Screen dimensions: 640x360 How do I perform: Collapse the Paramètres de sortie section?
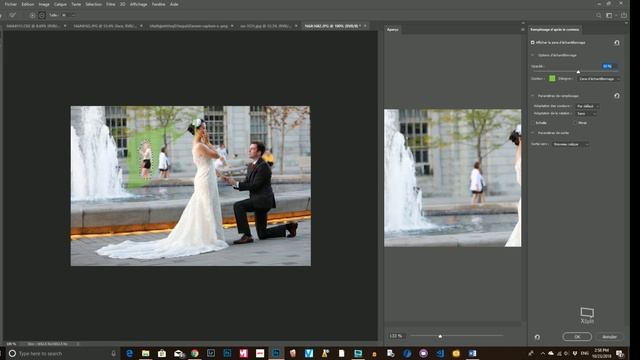coord(533,133)
